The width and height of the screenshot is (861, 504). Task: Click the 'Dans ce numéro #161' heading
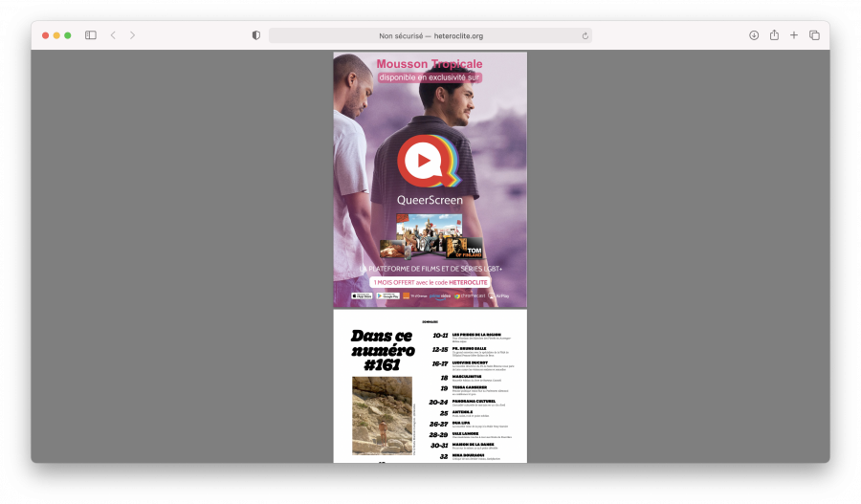(383, 349)
